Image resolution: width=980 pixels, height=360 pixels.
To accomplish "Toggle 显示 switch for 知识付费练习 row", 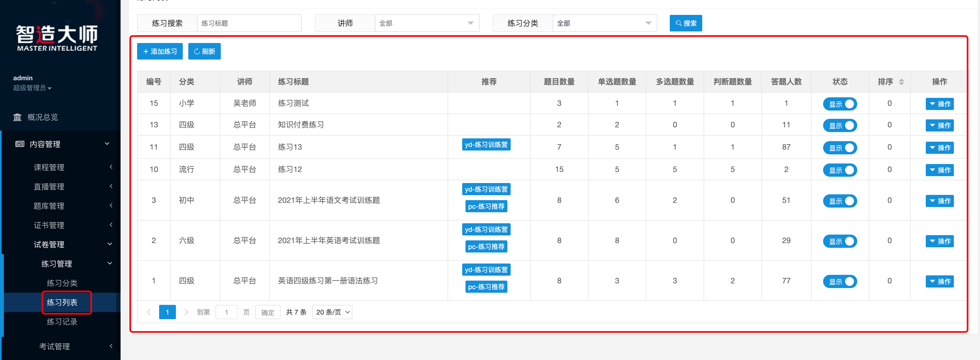I will [x=840, y=125].
